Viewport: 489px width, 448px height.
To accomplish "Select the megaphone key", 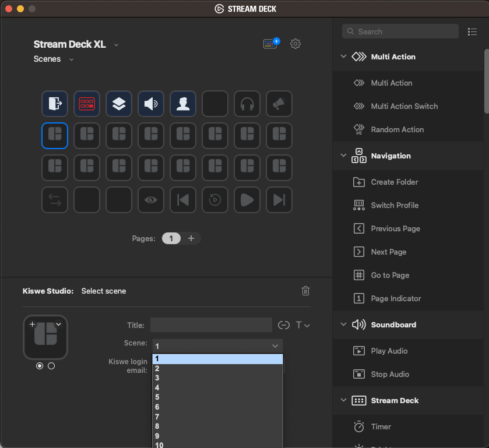I will click(279, 104).
